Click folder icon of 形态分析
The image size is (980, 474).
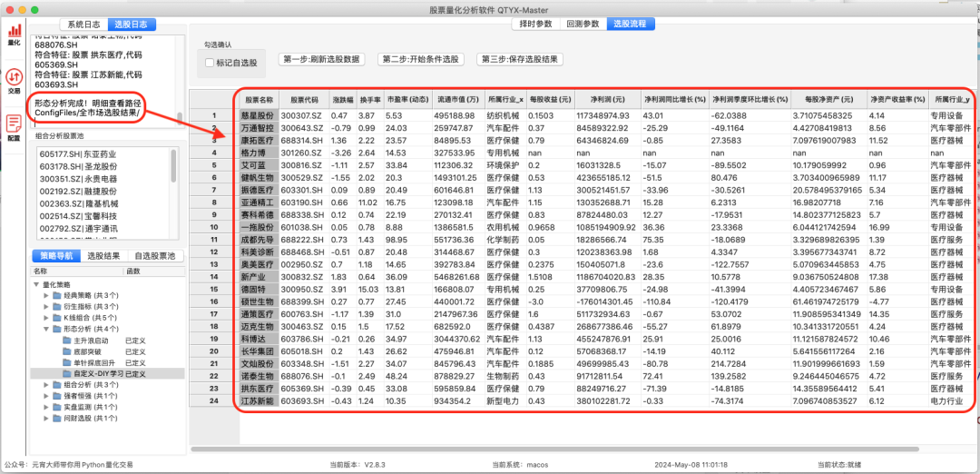click(x=57, y=329)
